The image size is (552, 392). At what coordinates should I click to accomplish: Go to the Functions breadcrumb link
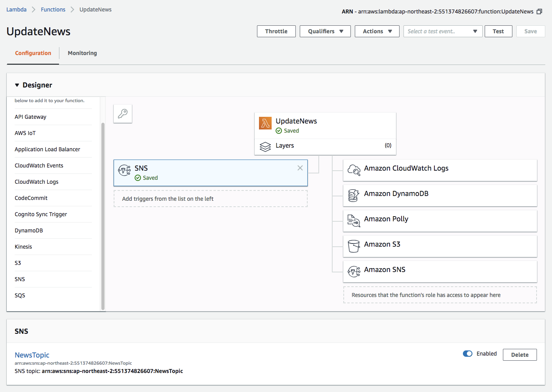tap(53, 10)
